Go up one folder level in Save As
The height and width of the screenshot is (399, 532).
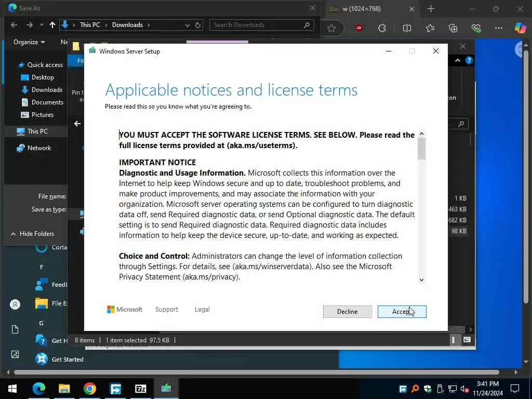point(52,25)
